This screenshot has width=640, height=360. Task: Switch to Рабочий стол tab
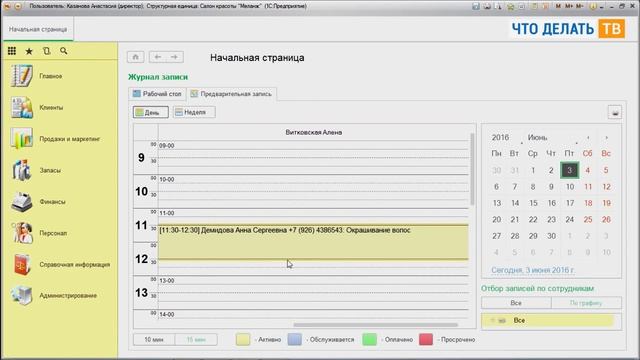[x=157, y=94]
